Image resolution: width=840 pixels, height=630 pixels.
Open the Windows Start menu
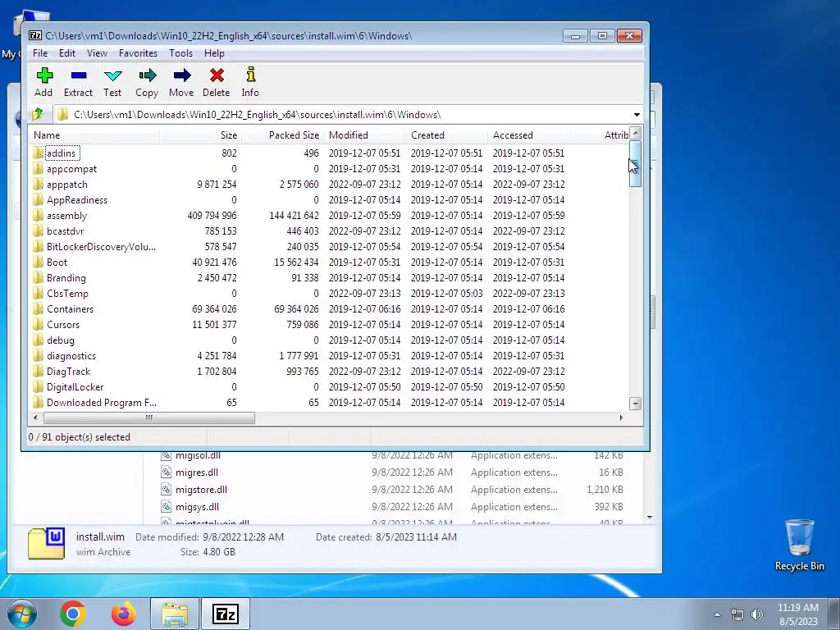(21, 614)
